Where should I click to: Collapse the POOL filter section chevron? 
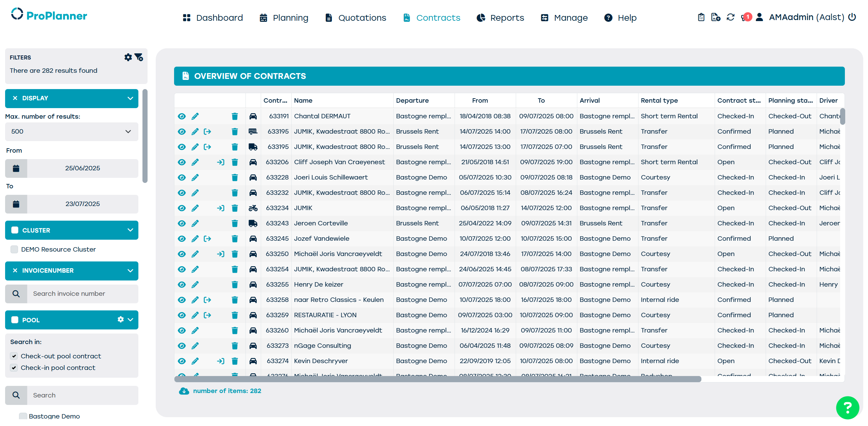(131, 320)
